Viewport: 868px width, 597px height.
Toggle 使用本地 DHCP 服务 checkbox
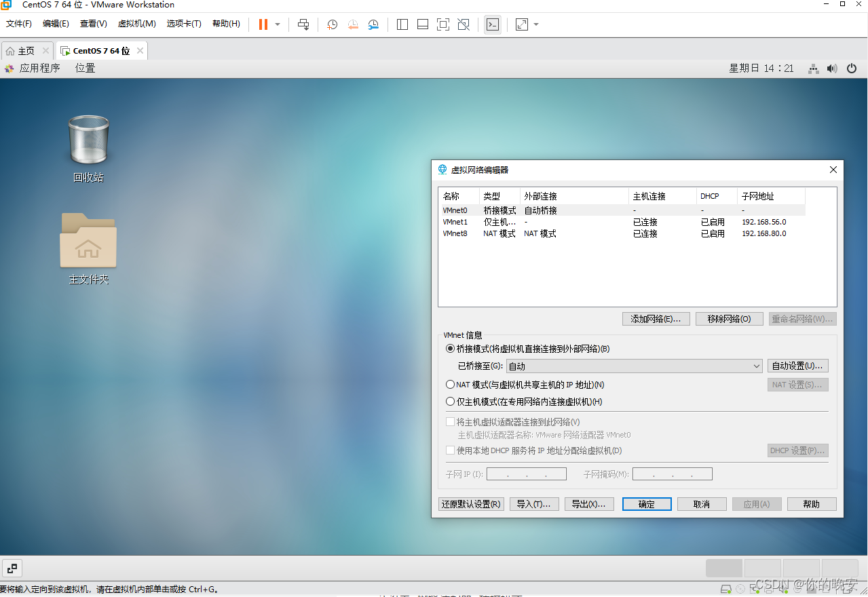click(450, 450)
